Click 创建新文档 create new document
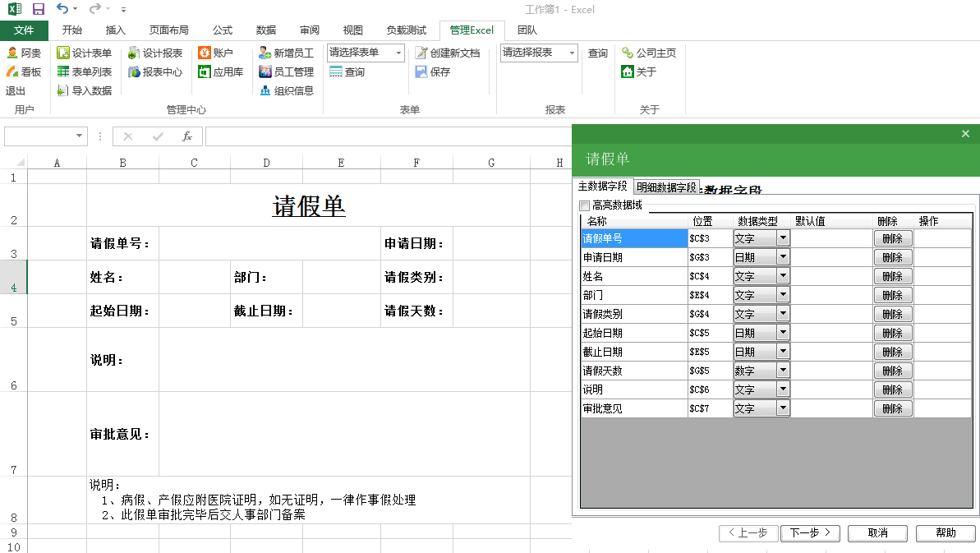 point(449,53)
